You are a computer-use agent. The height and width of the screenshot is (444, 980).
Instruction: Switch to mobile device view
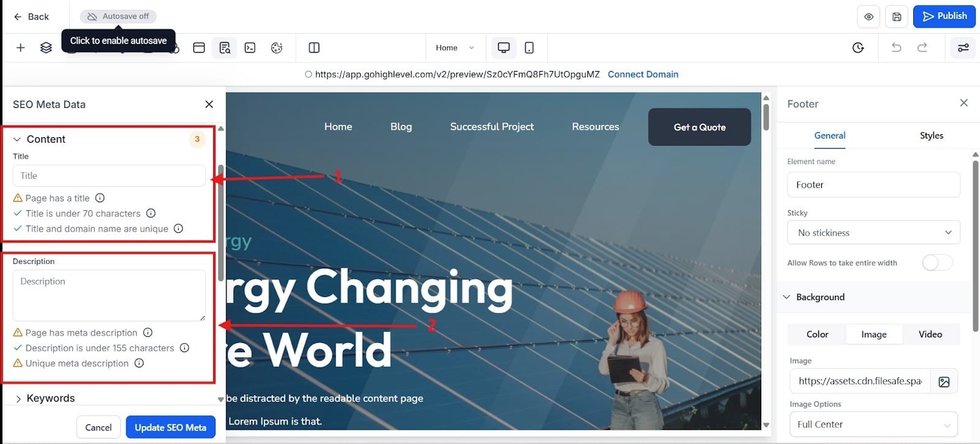(529, 48)
